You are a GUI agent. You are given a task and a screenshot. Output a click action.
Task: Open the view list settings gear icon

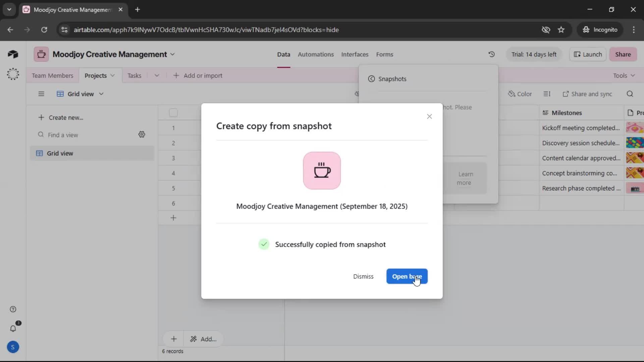[x=142, y=134]
